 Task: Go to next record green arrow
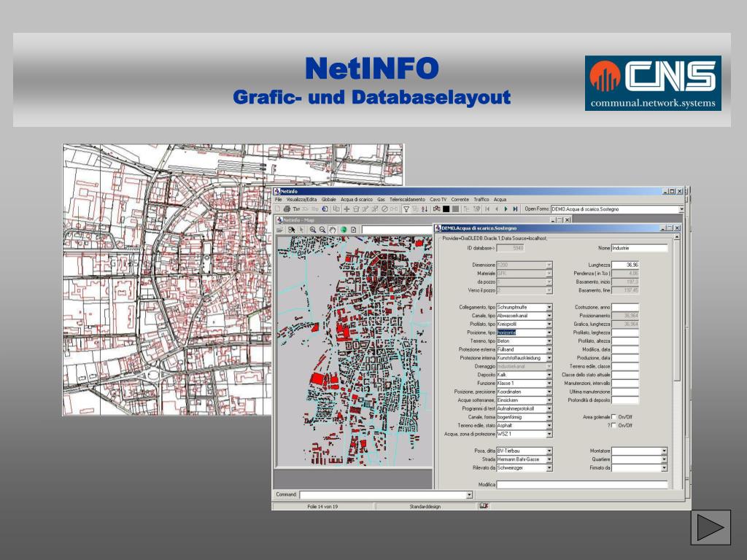point(506,209)
